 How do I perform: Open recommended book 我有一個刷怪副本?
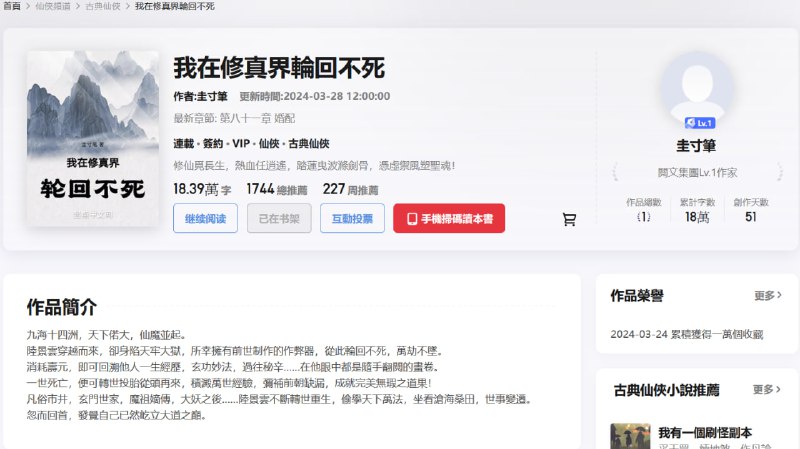click(x=705, y=433)
